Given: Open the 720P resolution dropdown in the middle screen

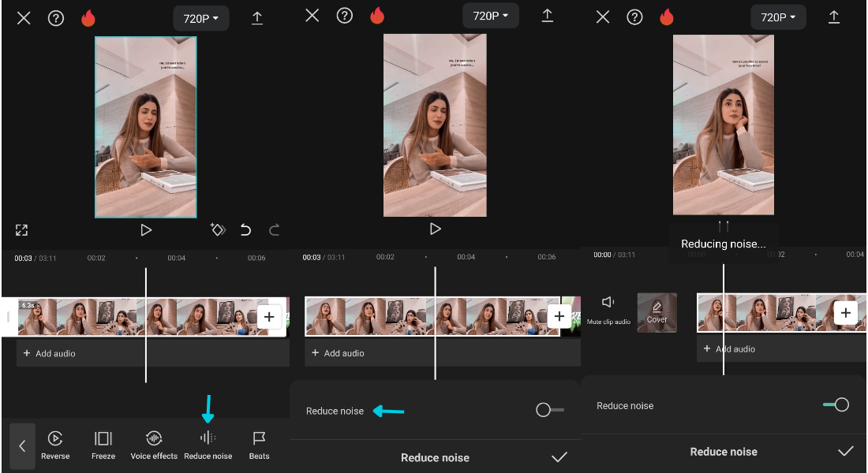Looking at the screenshot, I should tap(490, 16).
